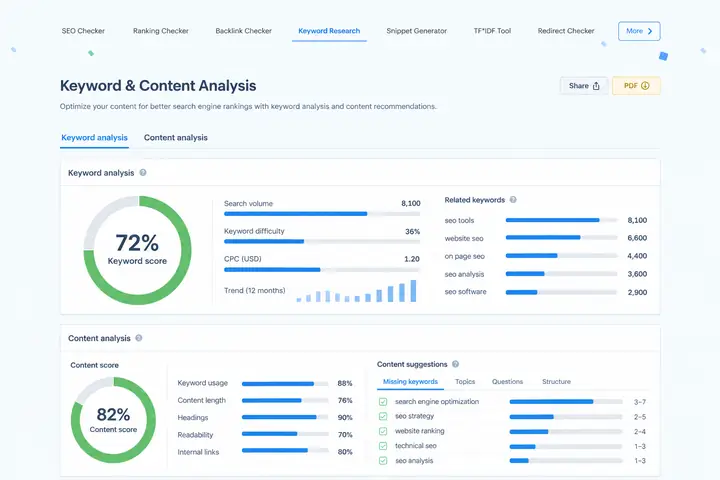Click the Keyword usage 88% bar
Viewport: 720px width, 480px height.
285,384
